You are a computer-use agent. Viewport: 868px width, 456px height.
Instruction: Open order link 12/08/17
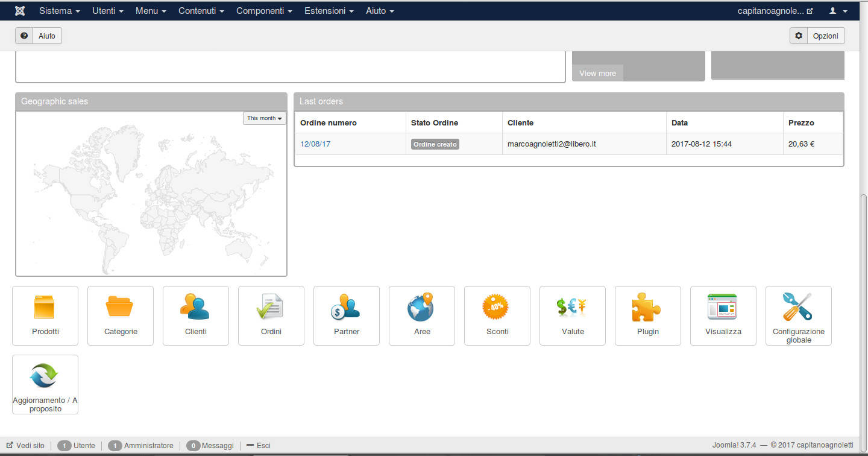click(x=315, y=144)
